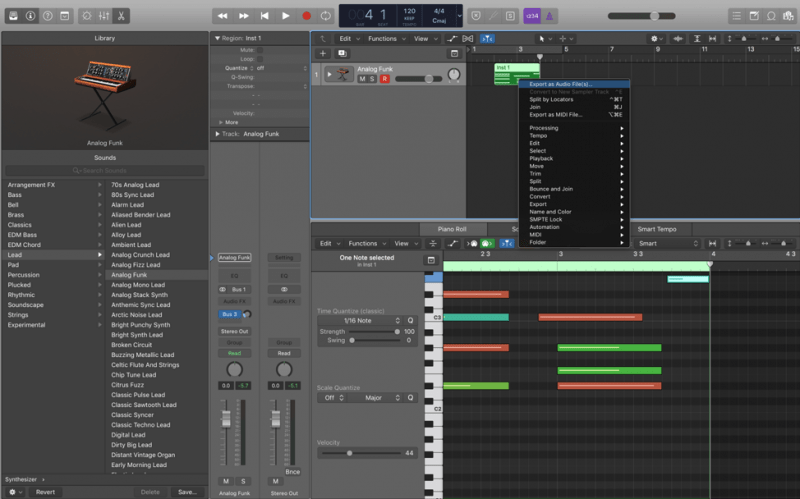The width and height of the screenshot is (800, 499).
Task: Toggle the Tuner button in control bar
Action: (x=493, y=16)
